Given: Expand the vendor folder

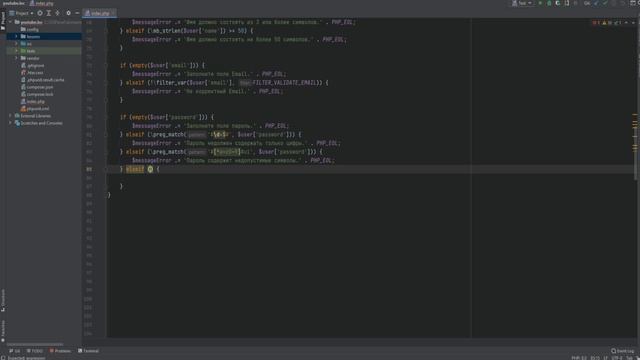Looking at the screenshot, I should click(x=16, y=58).
